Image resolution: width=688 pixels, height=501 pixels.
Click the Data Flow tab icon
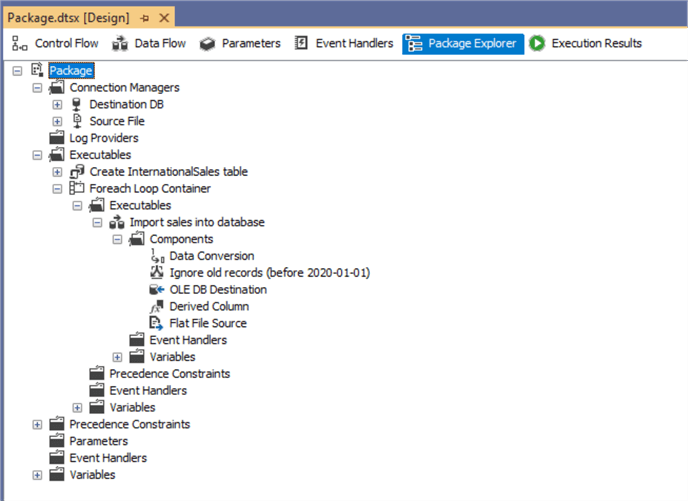click(x=120, y=43)
